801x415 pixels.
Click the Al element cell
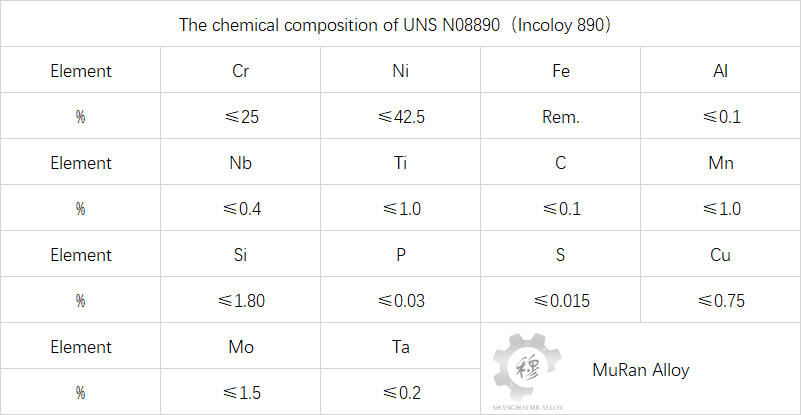[721, 70]
